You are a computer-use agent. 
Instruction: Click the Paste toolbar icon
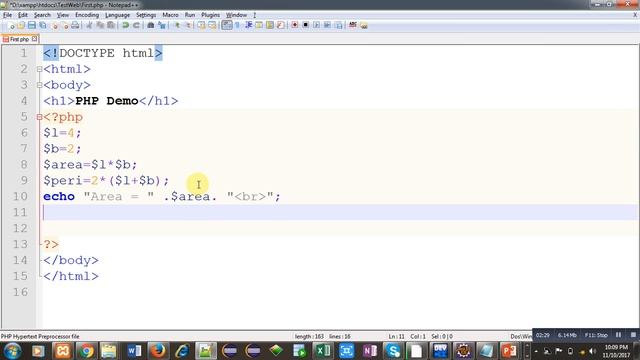point(111,25)
